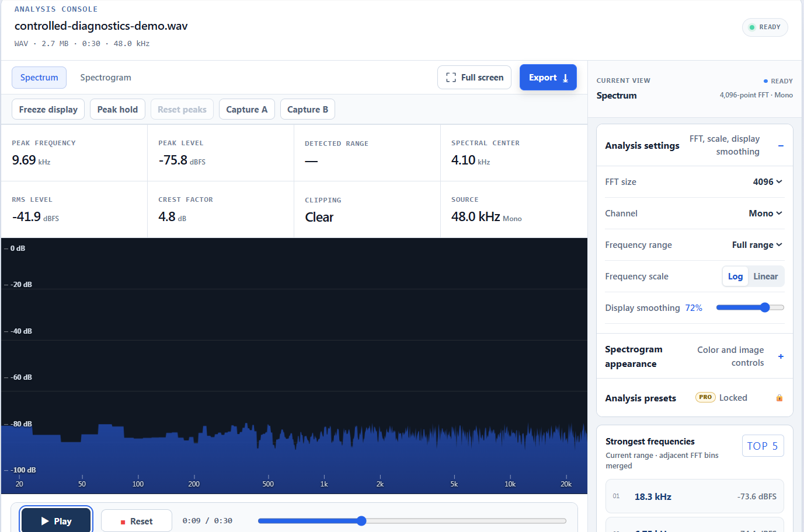Toggle Peak hold
Screen dimensions: 804x532
[x=117, y=110]
